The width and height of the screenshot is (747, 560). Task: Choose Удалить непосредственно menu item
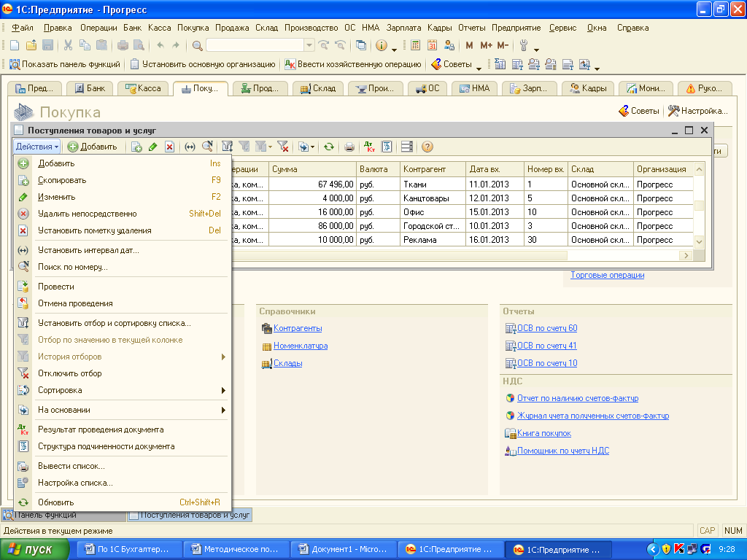[x=123, y=214]
